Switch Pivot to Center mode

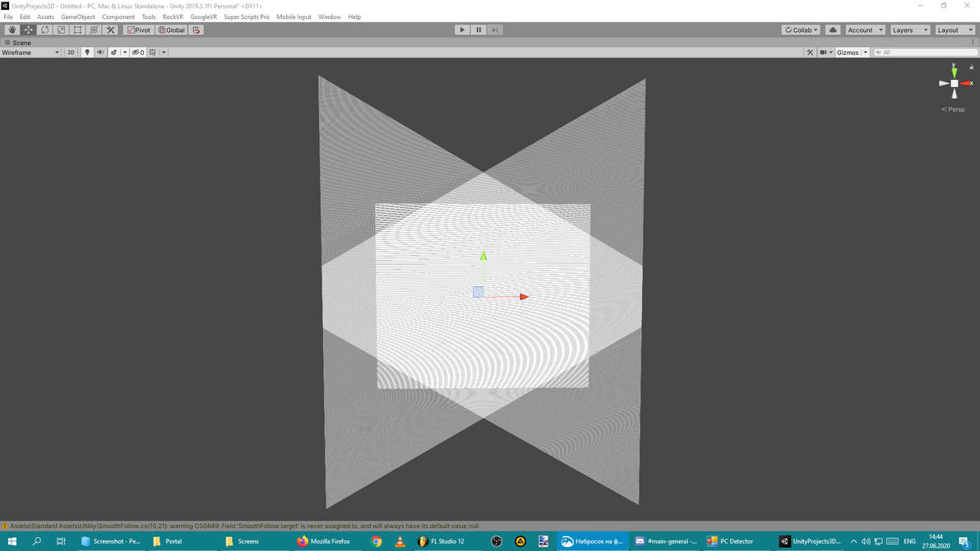[138, 30]
